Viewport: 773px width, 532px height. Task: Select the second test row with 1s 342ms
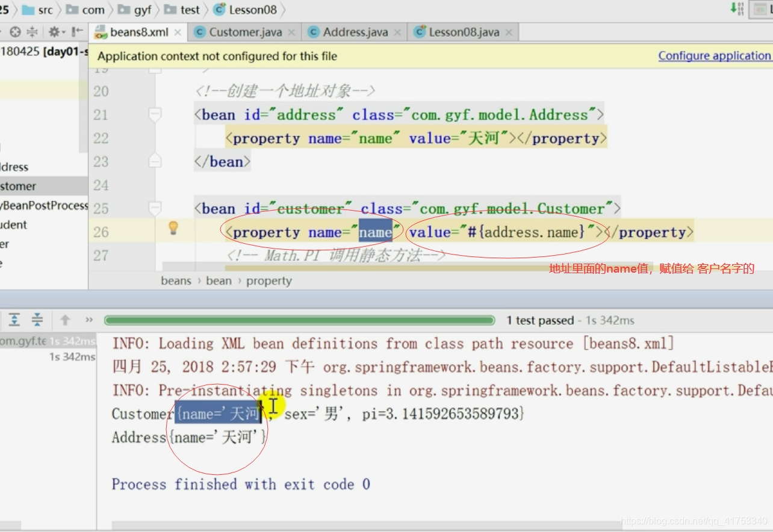(x=48, y=357)
